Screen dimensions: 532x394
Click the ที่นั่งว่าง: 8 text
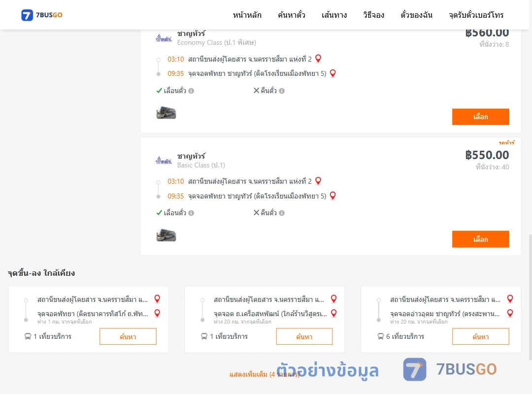(x=494, y=44)
